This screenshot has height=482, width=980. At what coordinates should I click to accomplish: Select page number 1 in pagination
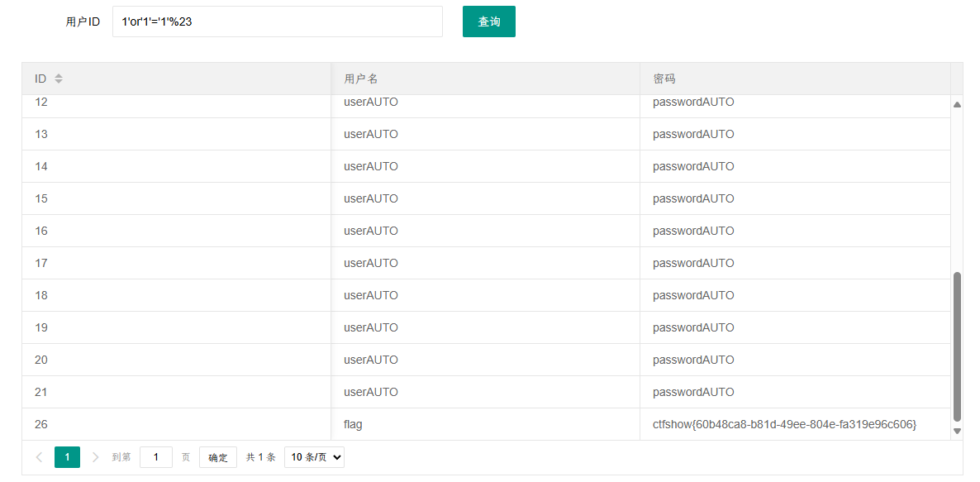tap(67, 457)
